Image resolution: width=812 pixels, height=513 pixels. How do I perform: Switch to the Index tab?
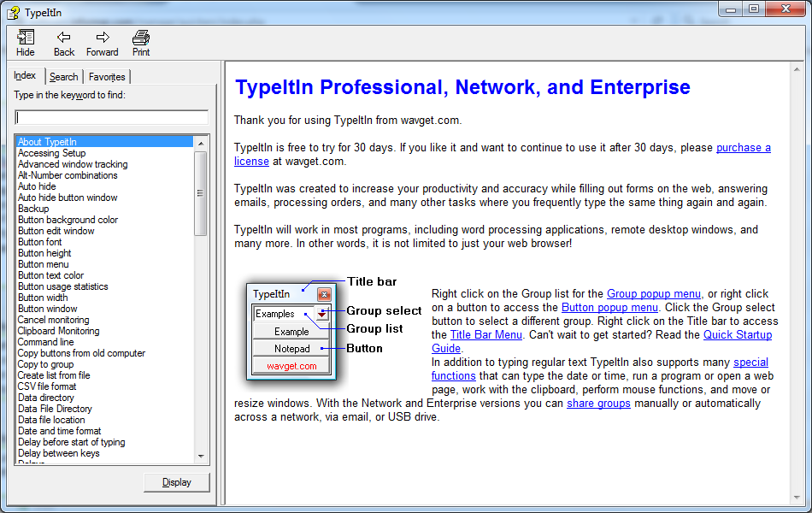click(x=25, y=75)
